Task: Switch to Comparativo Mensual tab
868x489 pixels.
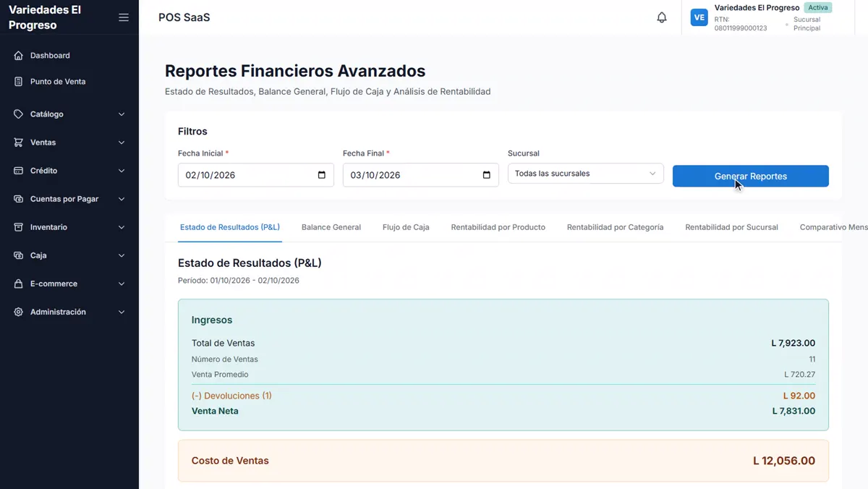Action: (x=833, y=227)
